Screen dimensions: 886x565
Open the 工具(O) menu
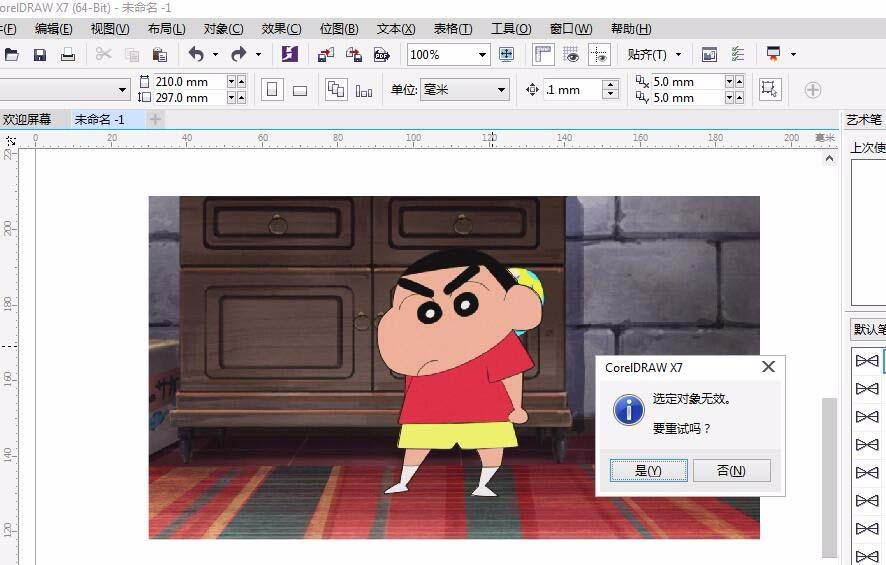coord(511,29)
